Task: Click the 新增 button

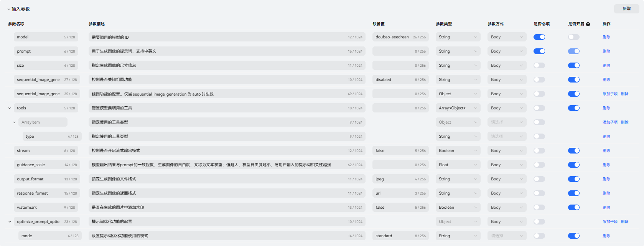Action: [627, 8]
